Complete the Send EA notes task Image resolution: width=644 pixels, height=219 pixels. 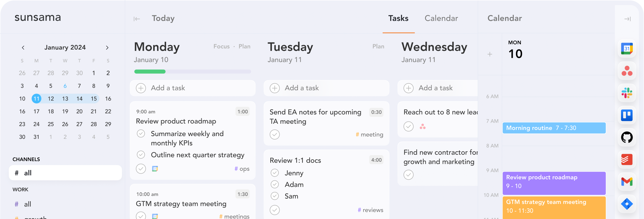point(275,134)
